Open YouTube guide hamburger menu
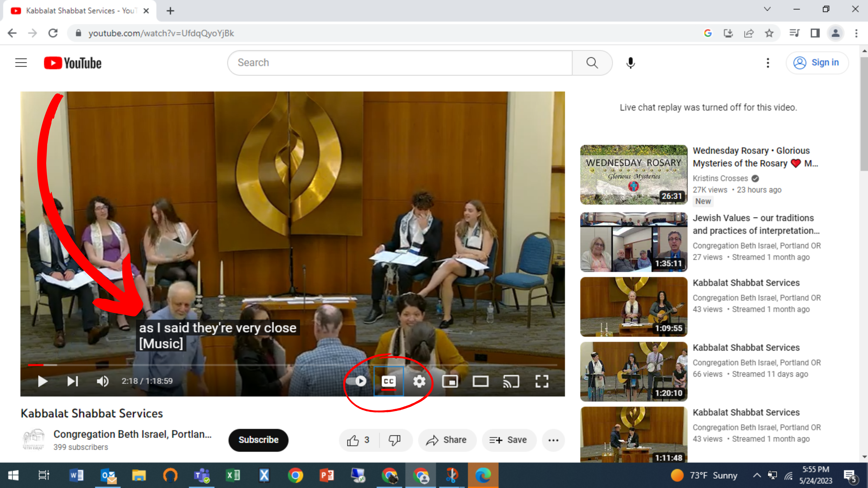Image resolution: width=868 pixels, height=488 pixels. pos(21,63)
